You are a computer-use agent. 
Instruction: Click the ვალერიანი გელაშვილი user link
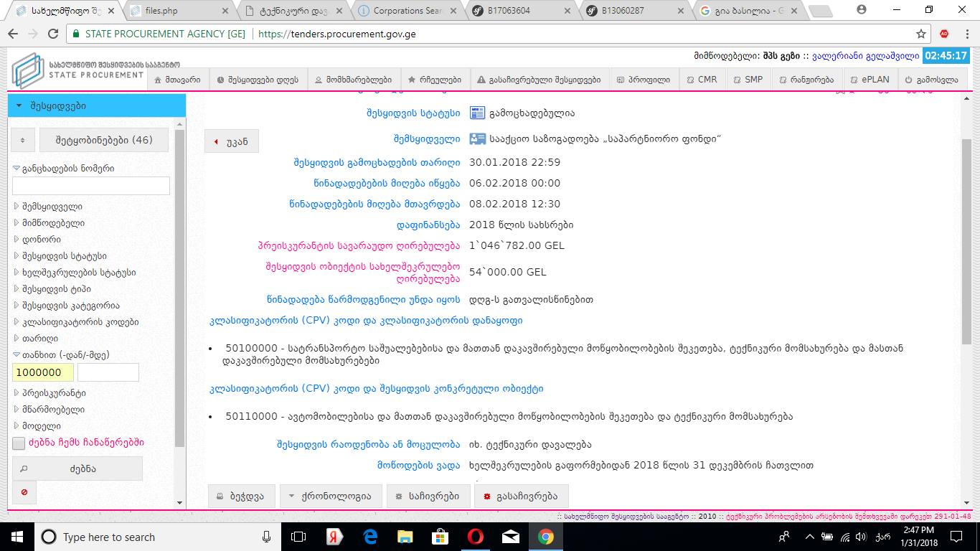867,56
